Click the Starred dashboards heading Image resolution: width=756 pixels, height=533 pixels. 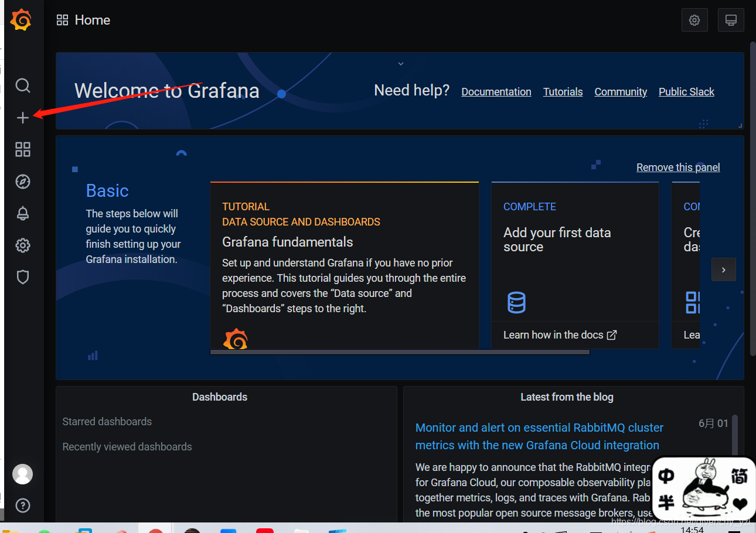click(107, 422)
